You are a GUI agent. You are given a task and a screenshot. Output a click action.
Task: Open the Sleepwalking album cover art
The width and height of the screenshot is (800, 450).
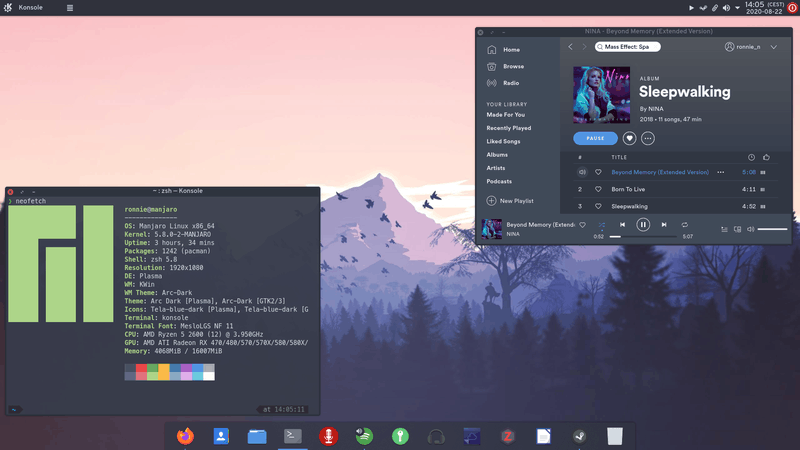602,95
